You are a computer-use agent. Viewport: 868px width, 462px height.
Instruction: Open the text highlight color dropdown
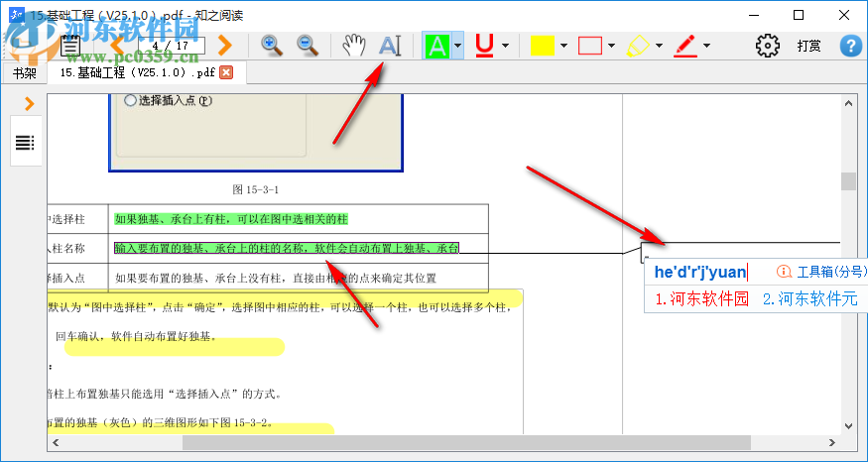tap(457, 46)
